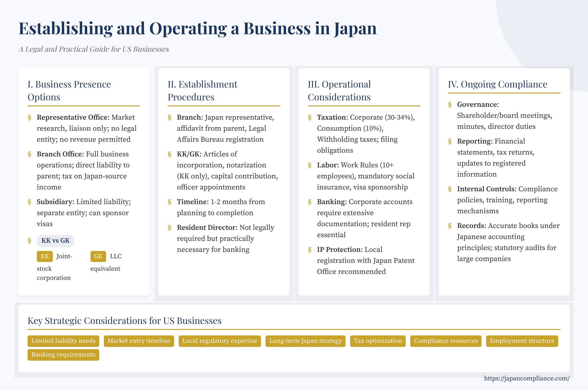
Task: Click the 'Resident Director:' label
Action: [x=207, y=227]
